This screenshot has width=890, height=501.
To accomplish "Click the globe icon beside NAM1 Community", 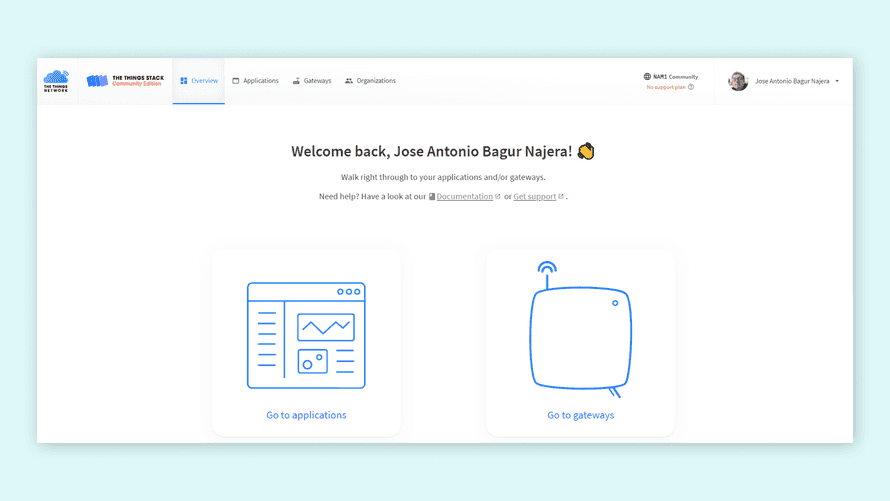I will click(647, 76).
